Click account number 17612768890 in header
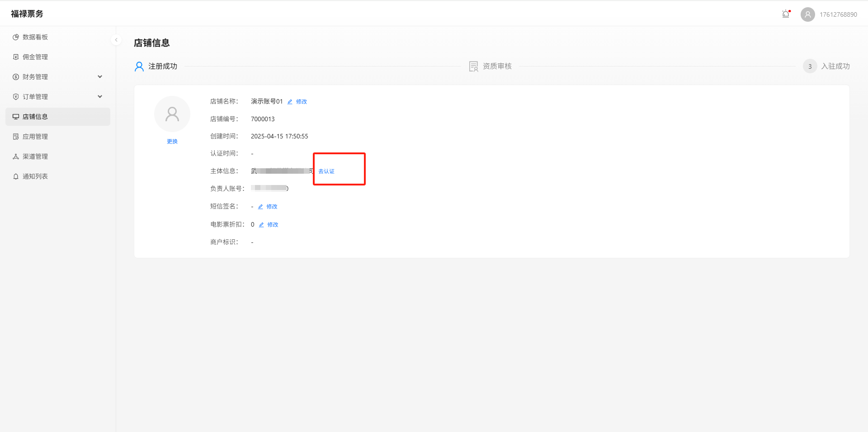Screen dimensions: 868x432 pyautogui.click(x=838, y=14)
